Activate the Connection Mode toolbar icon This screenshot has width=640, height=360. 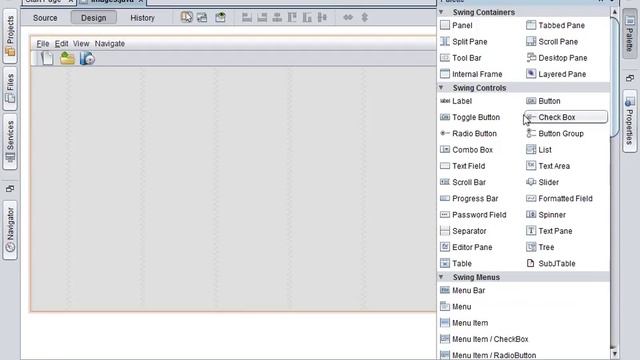tap(202, 17)
